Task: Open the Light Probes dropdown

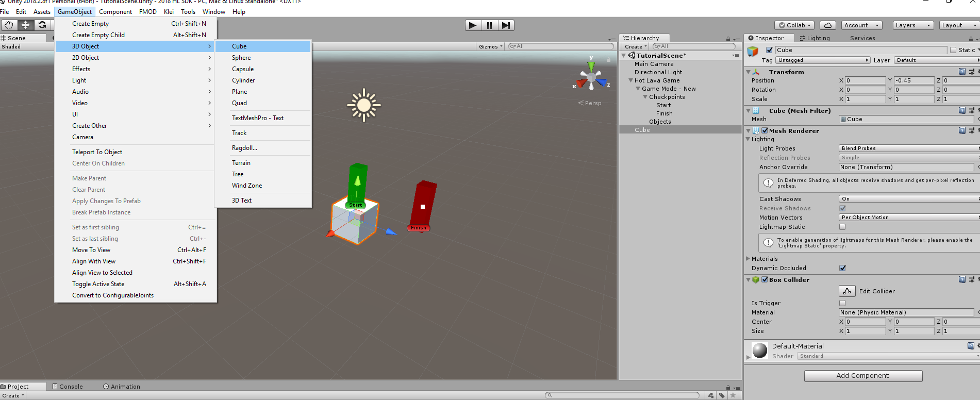Action: point(909,148)
